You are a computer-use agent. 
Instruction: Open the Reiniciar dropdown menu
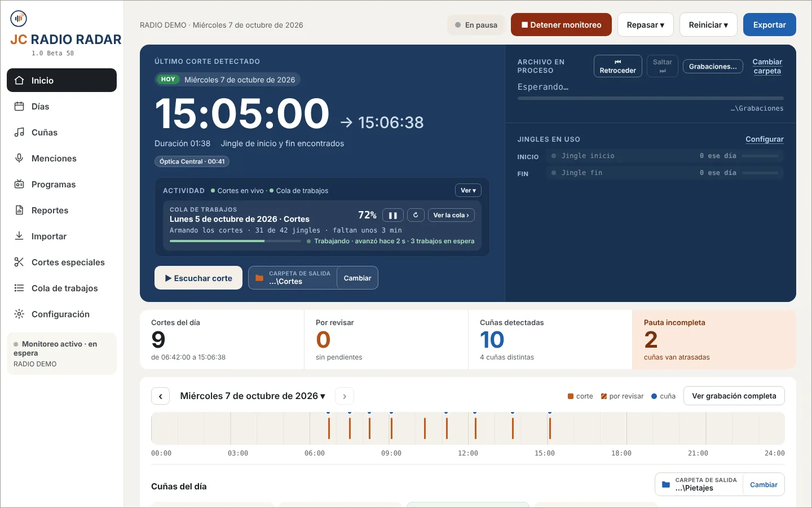pos(708,25)
